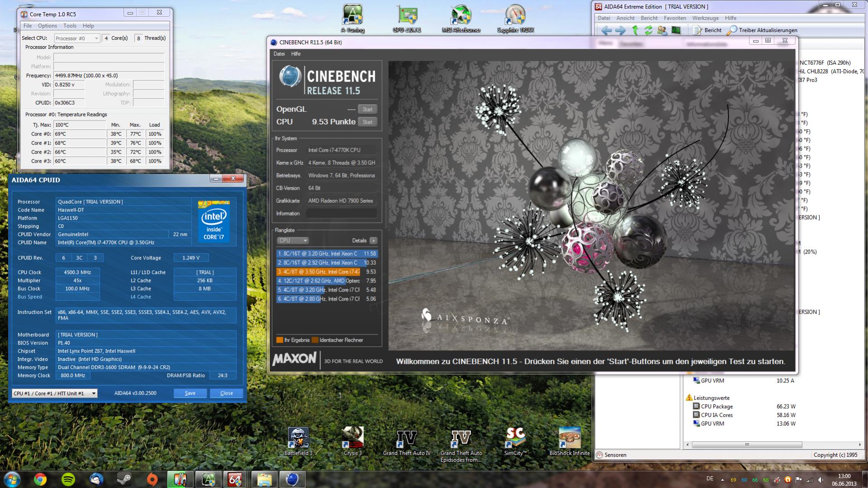Open the Tools menu in Core Temp
This screenshot has width=868, height=488.
click(x=70, y=26)
